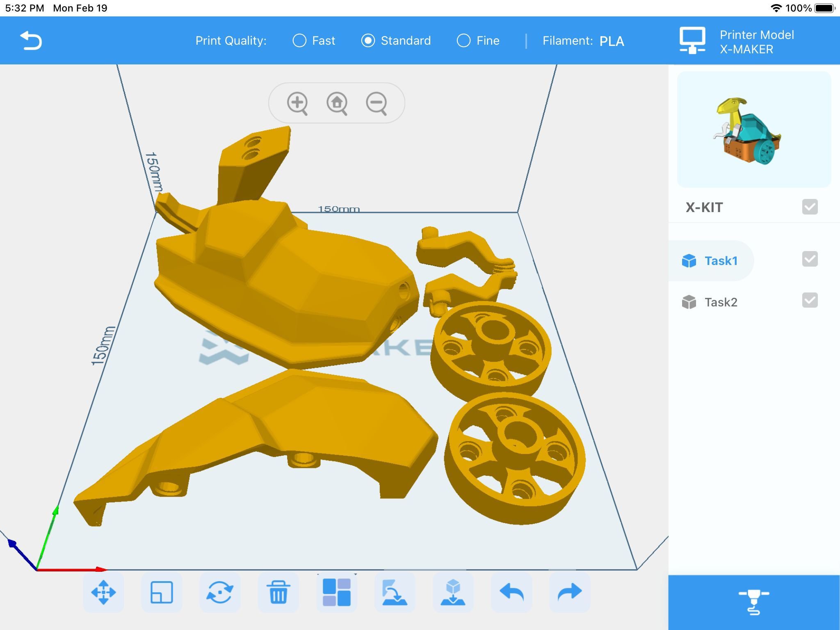Check the Wi-Fi status icon
The width and height of the screenshot is (840, 630).
776,8
